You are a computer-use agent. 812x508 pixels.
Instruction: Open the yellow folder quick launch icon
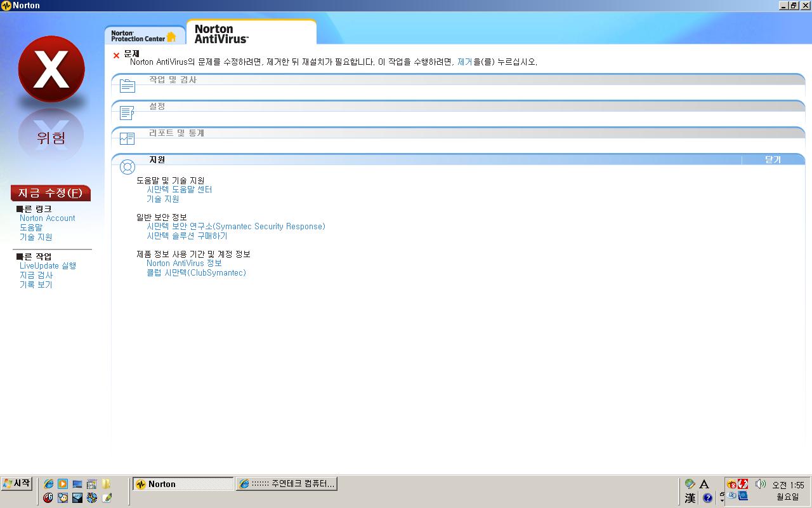point(106,484)
